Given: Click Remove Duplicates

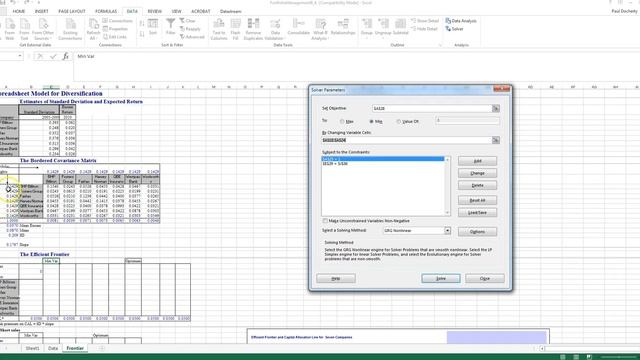Looking at the screenshot, I should click(253, 29).
